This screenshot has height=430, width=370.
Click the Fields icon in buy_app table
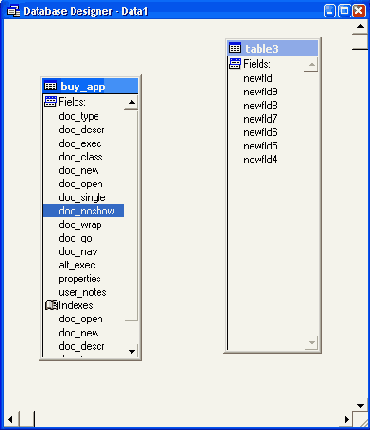click(50, 101)
